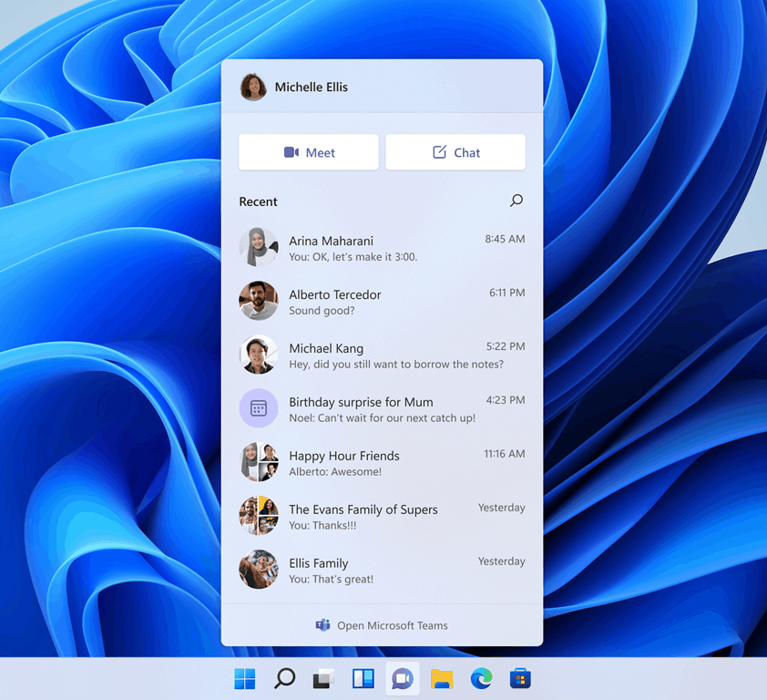This screenshot has width=767, height=700.
Task: Open Alberto Tercedor's chat
Action: click(x=382, y=302)
